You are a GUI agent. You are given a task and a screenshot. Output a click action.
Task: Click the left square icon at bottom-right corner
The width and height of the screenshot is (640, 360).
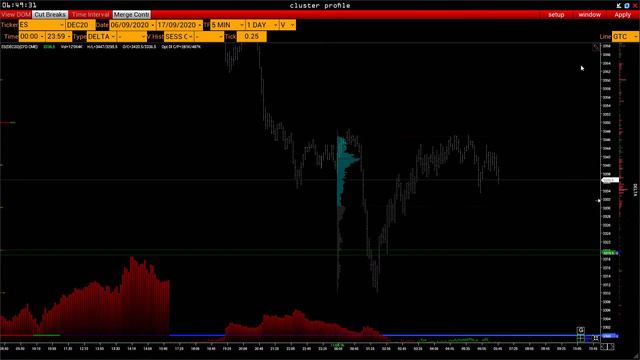604,347
